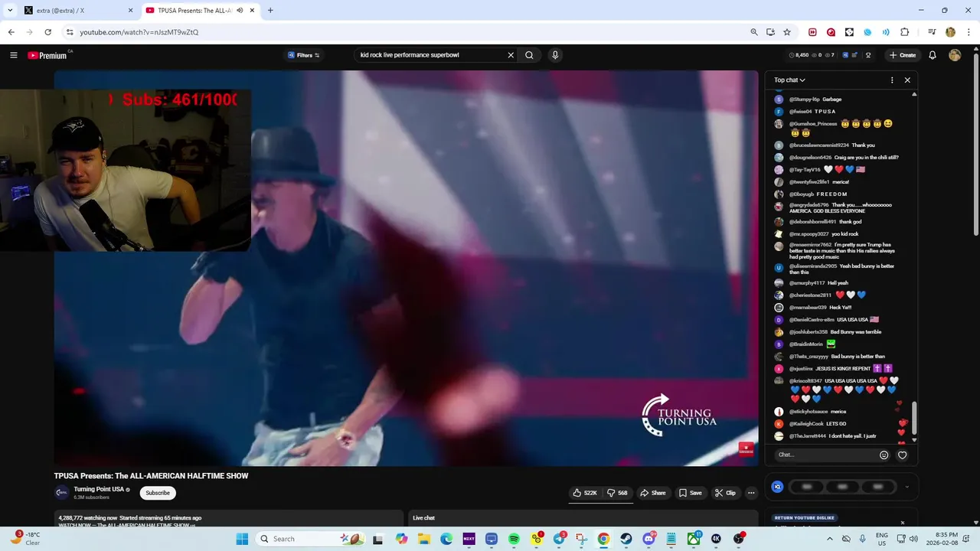The width and height of the screenshot is (980, 551).
Task: Like the video showing 522K
Action: pos(585,493)
